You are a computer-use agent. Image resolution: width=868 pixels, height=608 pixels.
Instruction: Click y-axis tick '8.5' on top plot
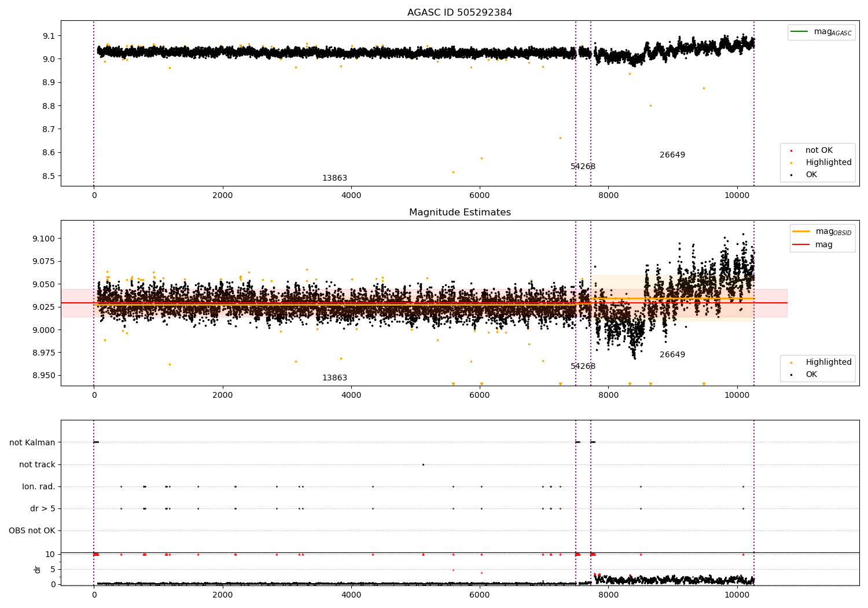49,176
